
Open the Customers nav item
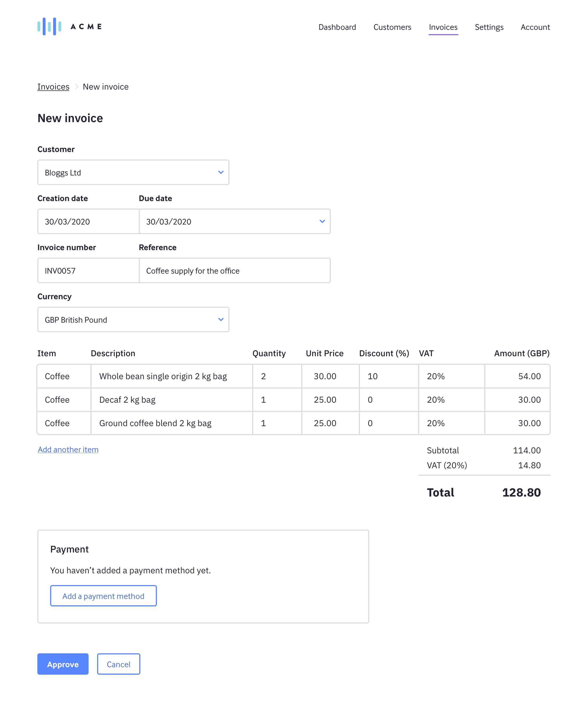coord(392,27)
